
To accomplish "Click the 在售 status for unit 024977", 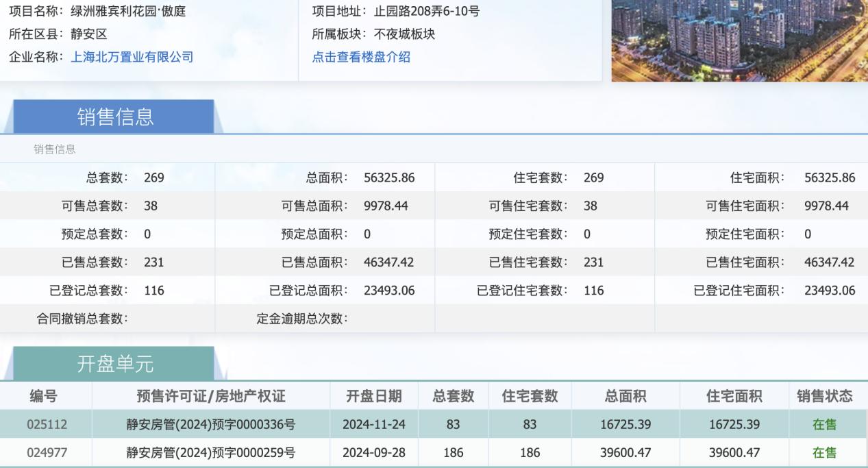I will (x=824, y=452).
